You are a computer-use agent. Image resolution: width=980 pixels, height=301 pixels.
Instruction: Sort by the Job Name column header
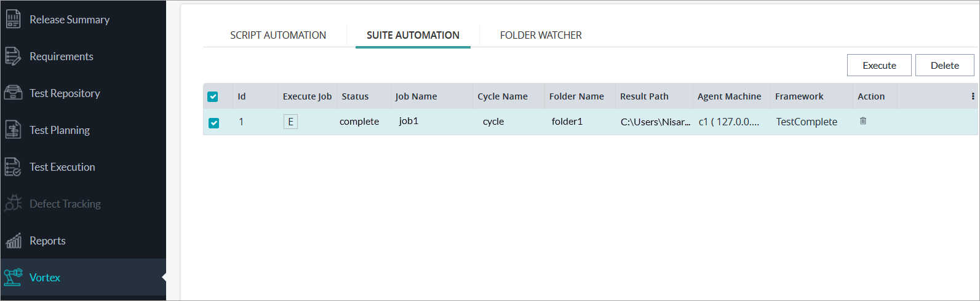pyautogui.click(x=416, y=96)
